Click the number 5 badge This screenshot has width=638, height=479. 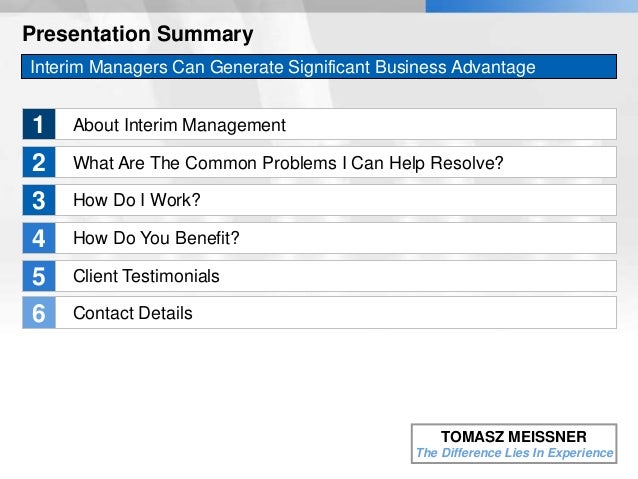39,276
